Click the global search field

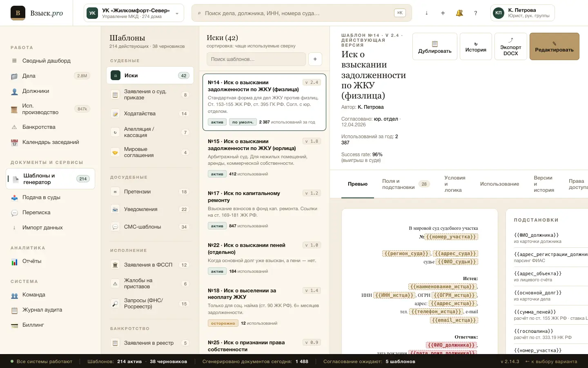pyautogui.click(x=302, y=13)
